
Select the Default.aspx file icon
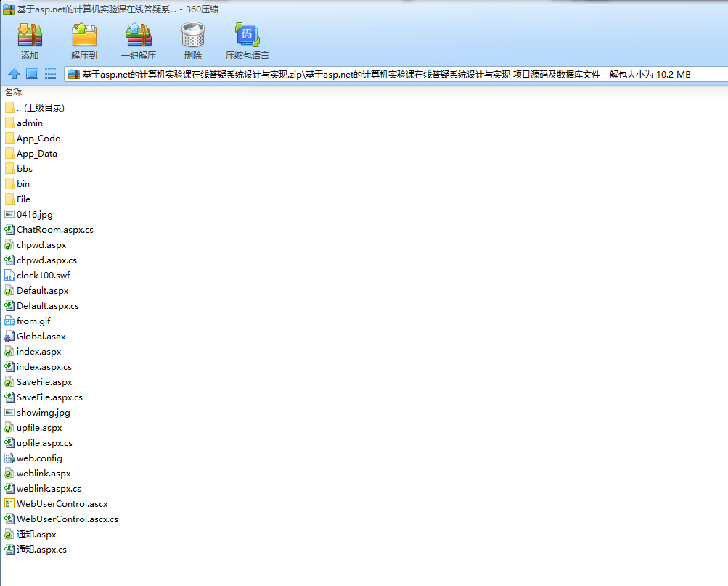coord(9,290)
